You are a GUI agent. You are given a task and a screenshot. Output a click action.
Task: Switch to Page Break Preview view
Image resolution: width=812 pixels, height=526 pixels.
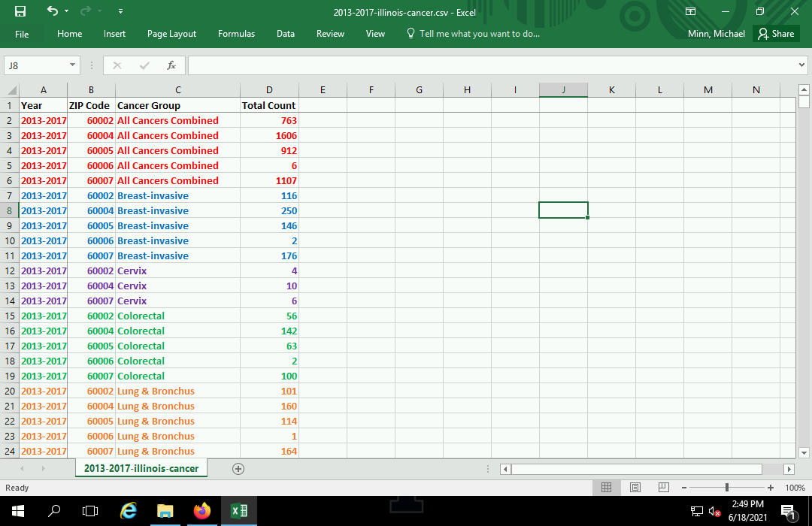[663, 488]
